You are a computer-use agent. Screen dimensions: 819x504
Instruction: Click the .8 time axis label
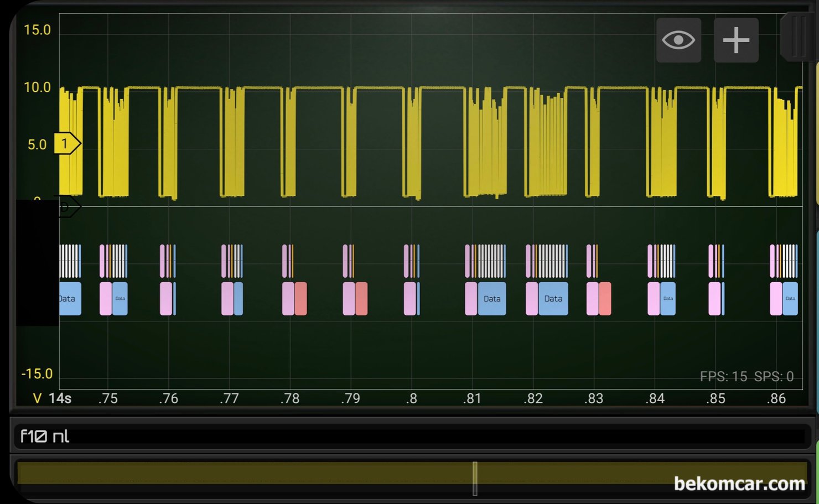(x=411, y=398)
